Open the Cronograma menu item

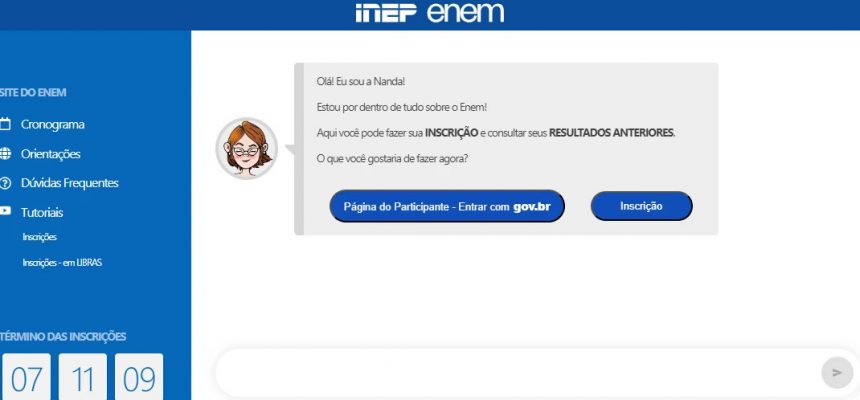[53, 125]
